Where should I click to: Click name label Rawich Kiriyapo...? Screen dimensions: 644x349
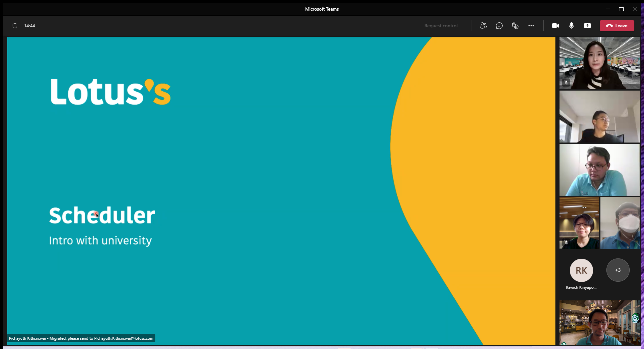[x=581, y=287]
